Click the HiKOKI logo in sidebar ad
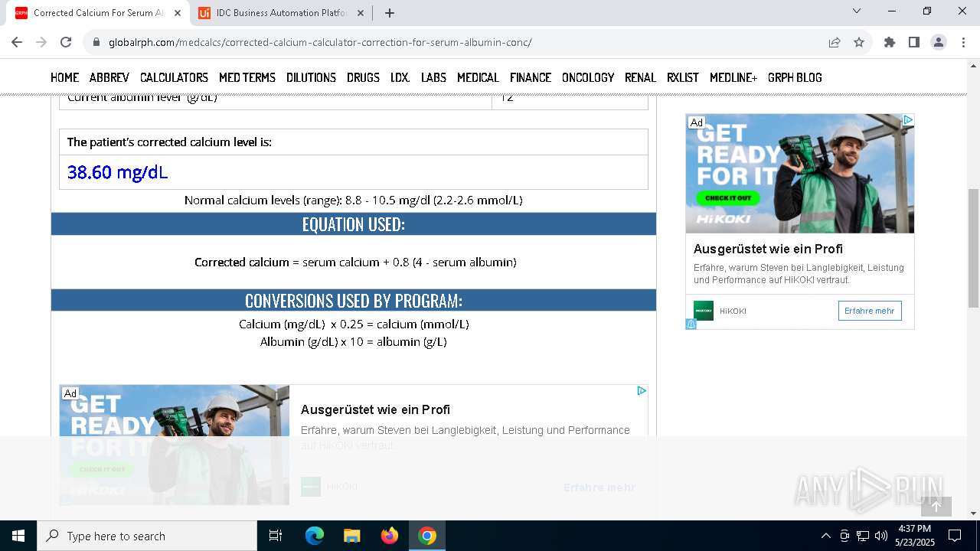Image resolution: width=980 pixels, height=551 pixels. 704,311
